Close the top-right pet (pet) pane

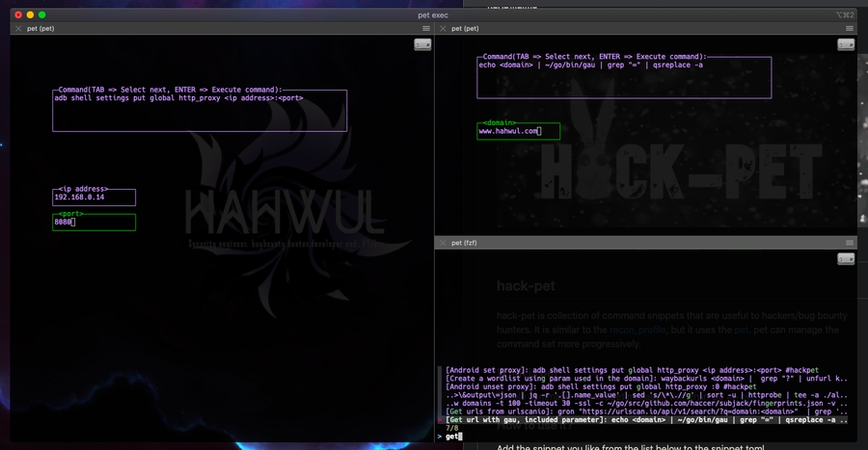(x=444, y=29)
